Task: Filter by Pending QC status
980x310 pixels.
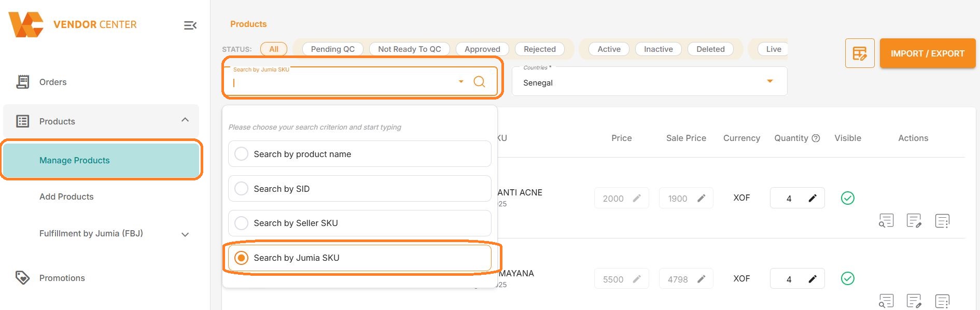Action: coord(333,49)
